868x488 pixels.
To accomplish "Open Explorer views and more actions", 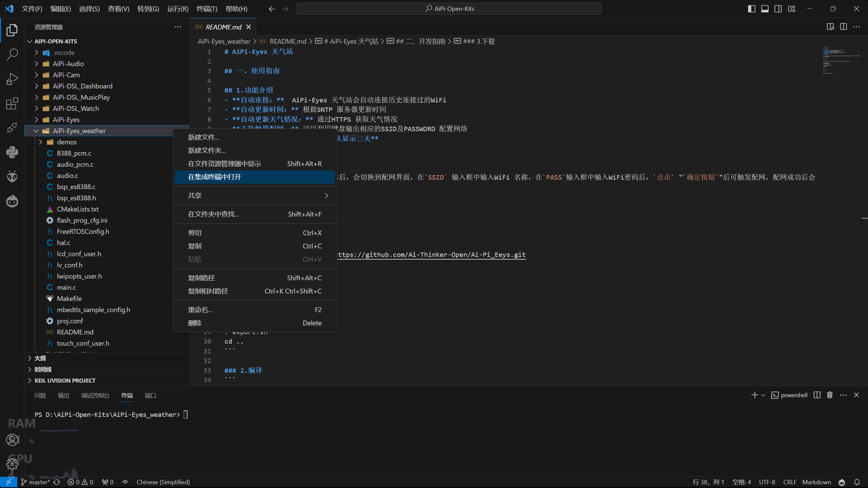I will coord(178,27).
